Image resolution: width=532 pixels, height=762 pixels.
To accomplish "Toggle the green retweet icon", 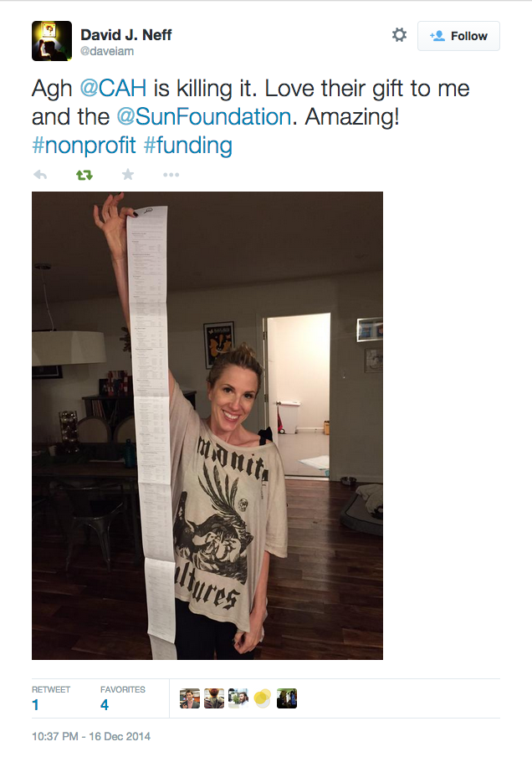I will [84, 175].
